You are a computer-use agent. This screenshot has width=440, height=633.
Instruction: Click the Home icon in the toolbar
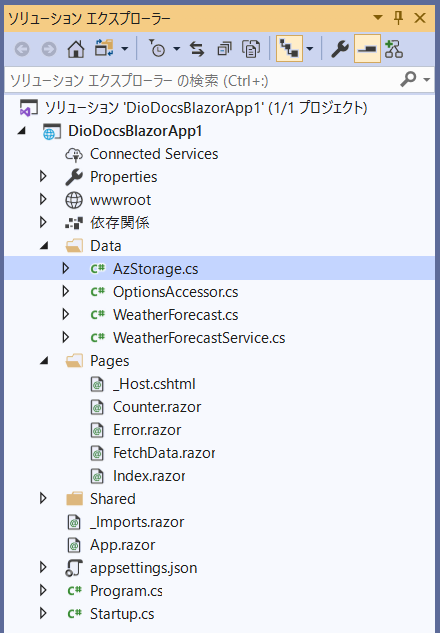[x=76, y=49]
